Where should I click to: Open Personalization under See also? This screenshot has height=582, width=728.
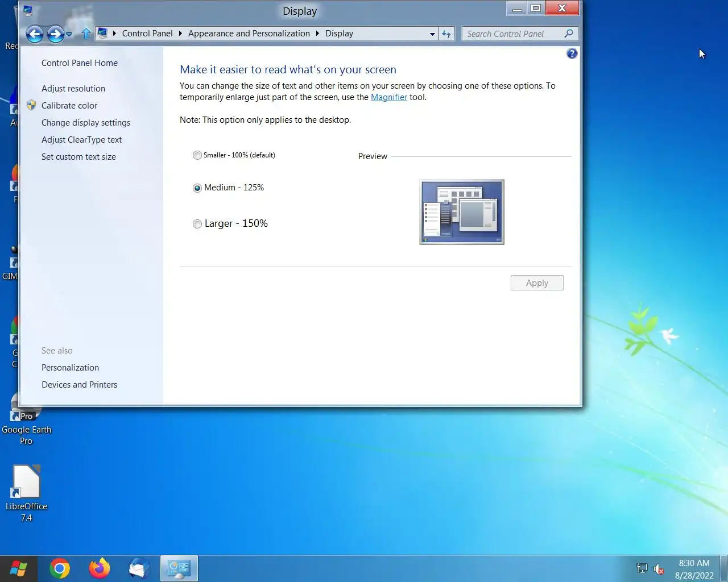tap(70, 368)
